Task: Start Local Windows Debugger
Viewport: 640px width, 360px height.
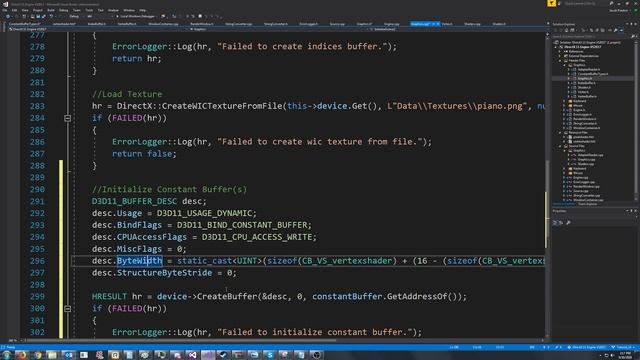Action: click(x=136, y=16)
